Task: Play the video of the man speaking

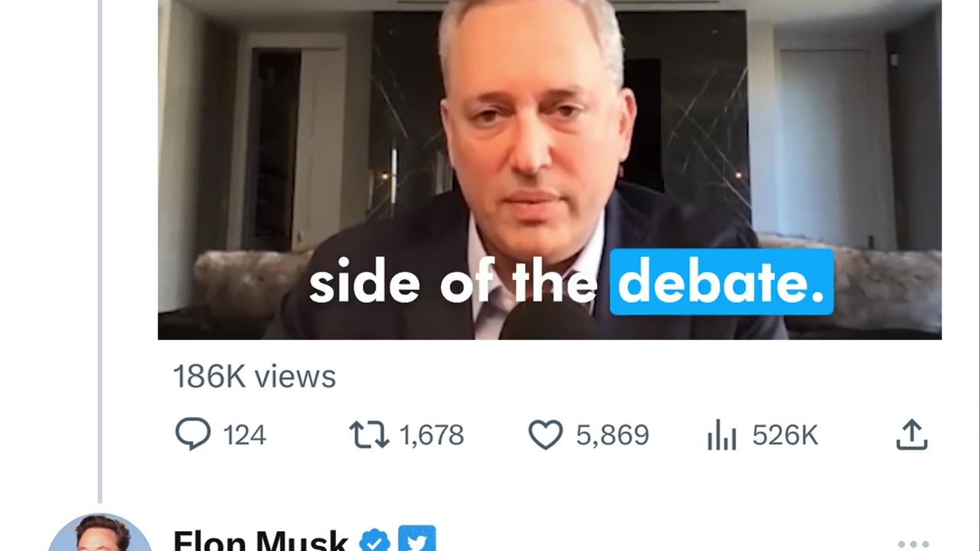Action: 550,169
